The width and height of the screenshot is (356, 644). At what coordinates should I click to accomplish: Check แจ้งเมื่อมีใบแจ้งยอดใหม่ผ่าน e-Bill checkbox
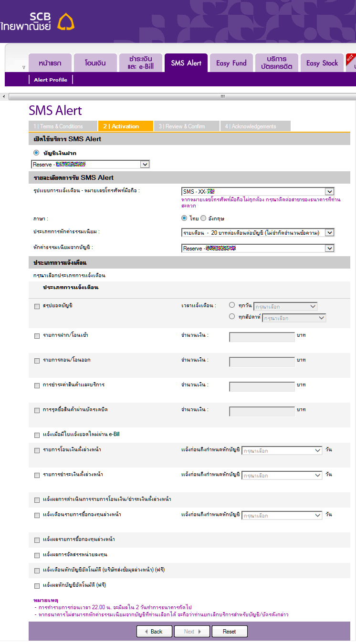[x=37, y=435]
